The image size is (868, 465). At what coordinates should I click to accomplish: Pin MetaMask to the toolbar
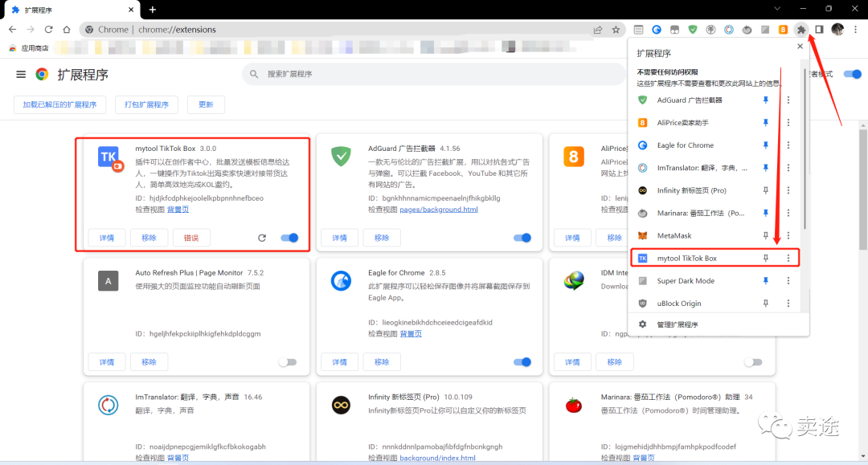pos(766,235)
